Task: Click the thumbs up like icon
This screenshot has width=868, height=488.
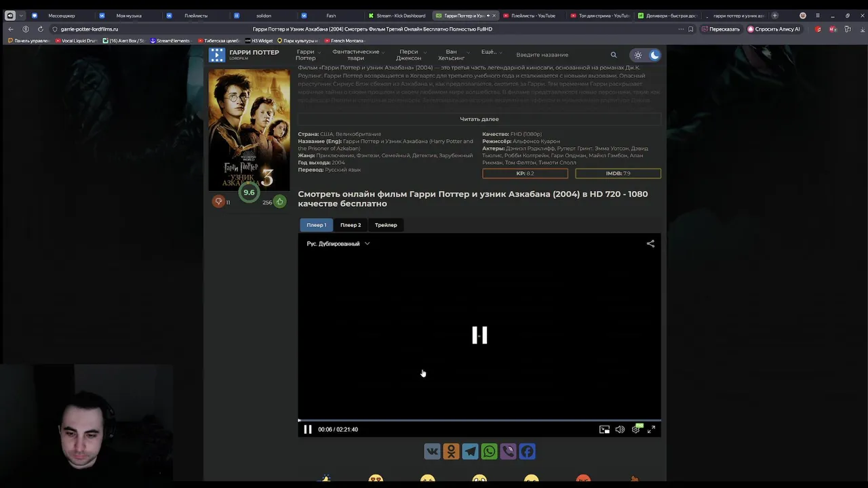Action: [279, 201]
